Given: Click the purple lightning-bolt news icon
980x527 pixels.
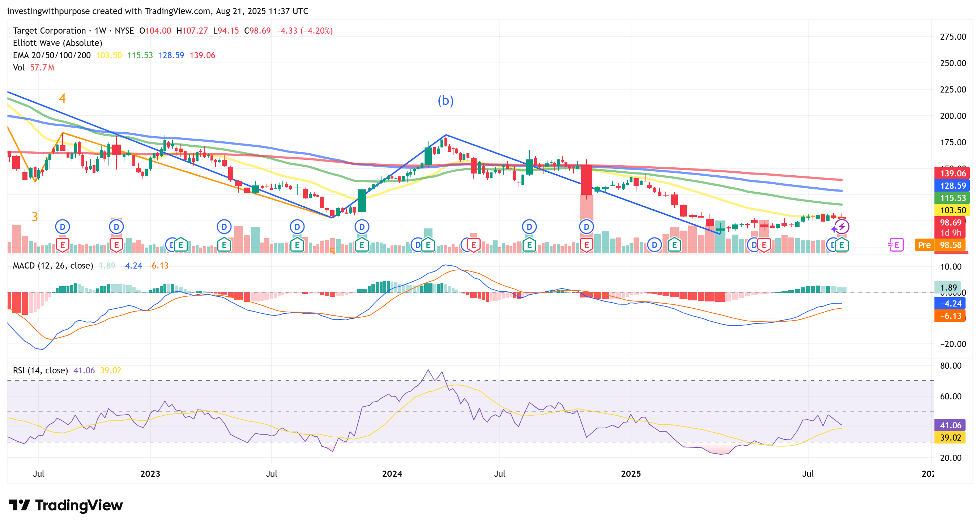Looking at the screenshot, I should (842, 227).
